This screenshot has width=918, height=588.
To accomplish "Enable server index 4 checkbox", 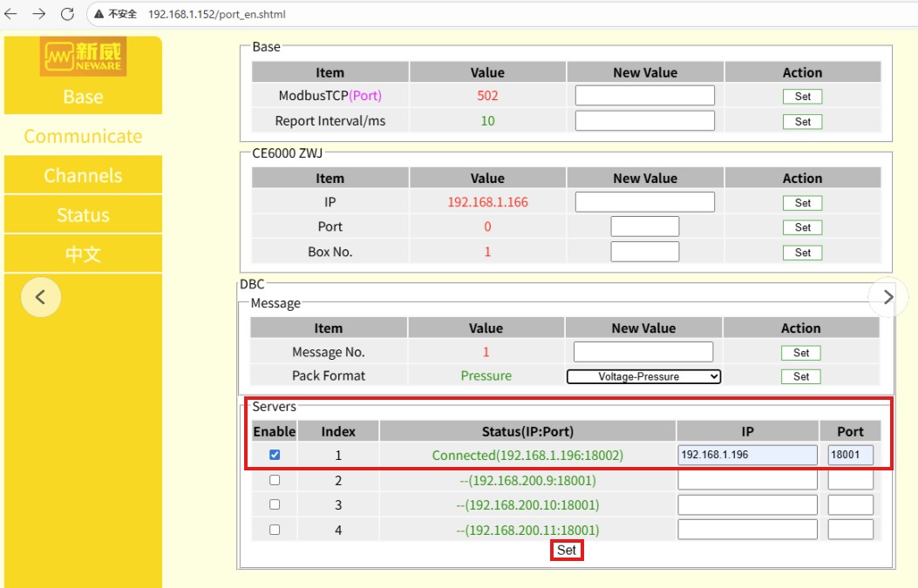I will tap(275, 530).
